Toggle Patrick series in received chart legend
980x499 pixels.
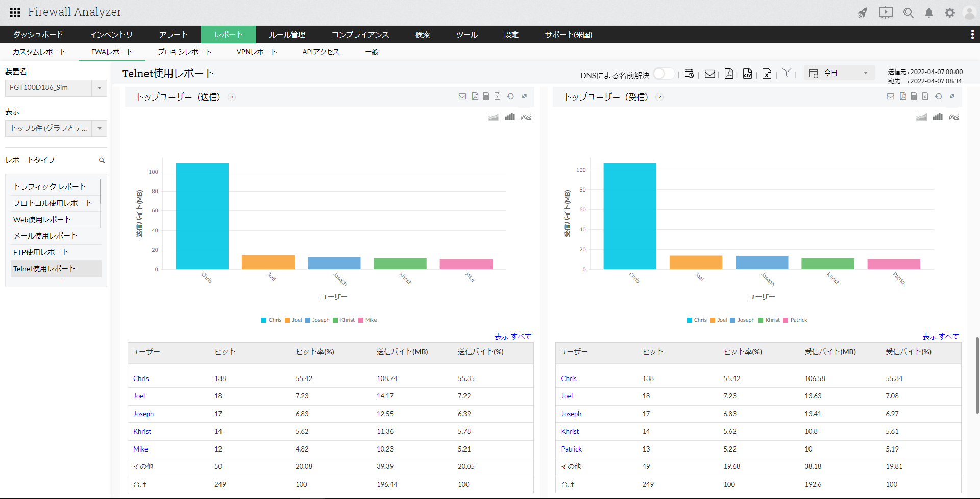click(795, 320)
